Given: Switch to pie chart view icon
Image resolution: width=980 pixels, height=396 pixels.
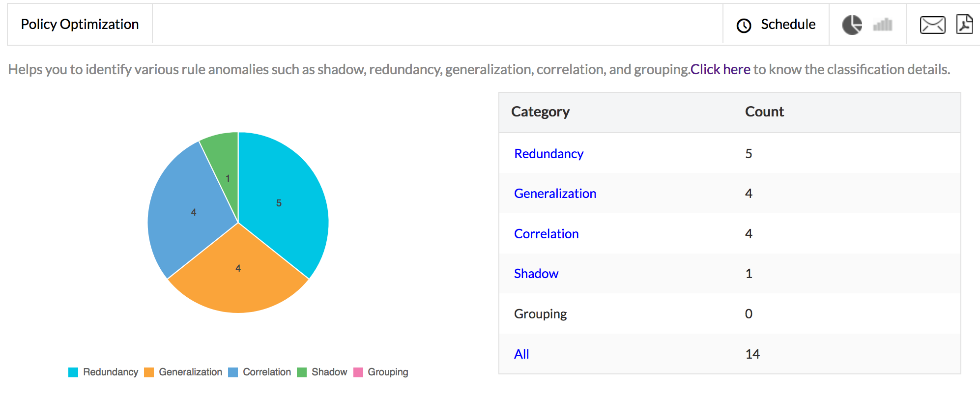Looking at the screenshot, I should pos(852,25).
